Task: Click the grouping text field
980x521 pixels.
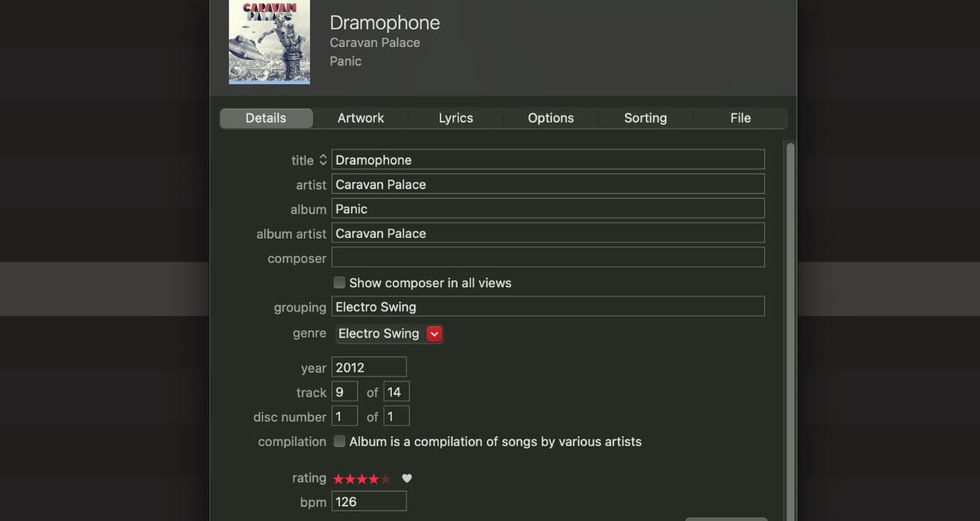Action: [x=548, y=307]
